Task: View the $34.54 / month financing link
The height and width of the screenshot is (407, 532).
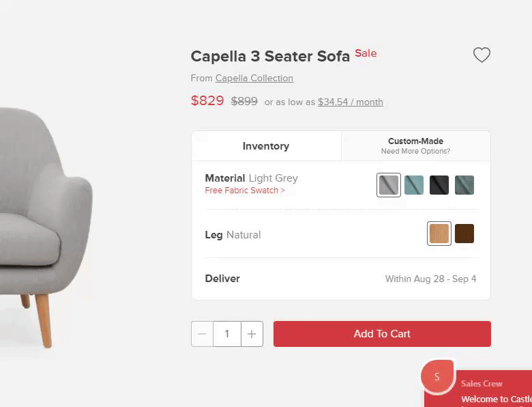Action: 351,102
